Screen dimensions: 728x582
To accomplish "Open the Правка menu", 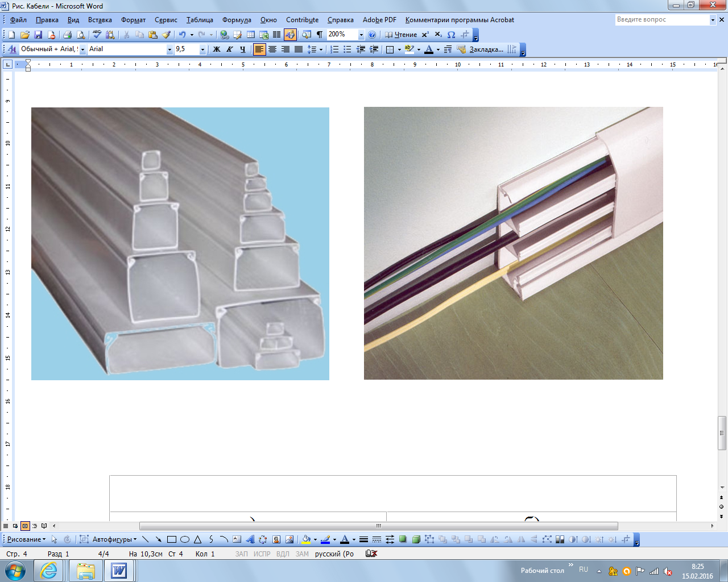I will pyautogui.click(x=47, y=20).
